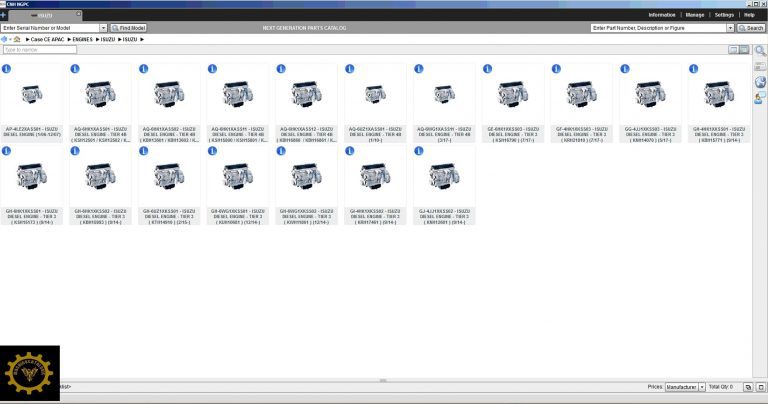Viewport: 768px width, 404px height.
Task: Open the GJ-4JJ1XKSS02 engine thumbnail
Action: coord(444,176)
